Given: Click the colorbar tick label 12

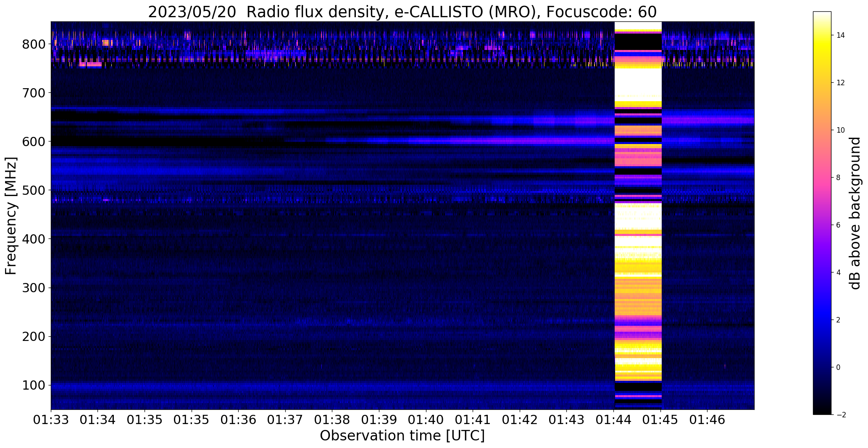Looking at the screenshot, I should pyautogui.click(x=841, y=83).
